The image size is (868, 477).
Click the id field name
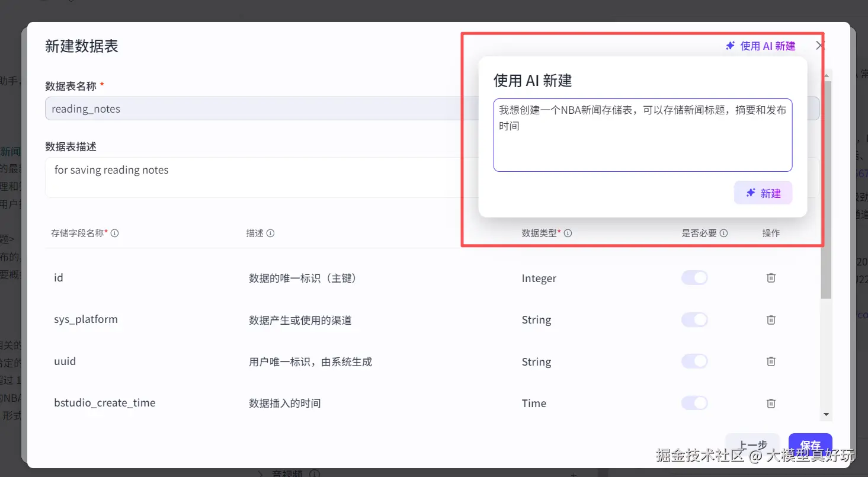(x=59, y=278)
